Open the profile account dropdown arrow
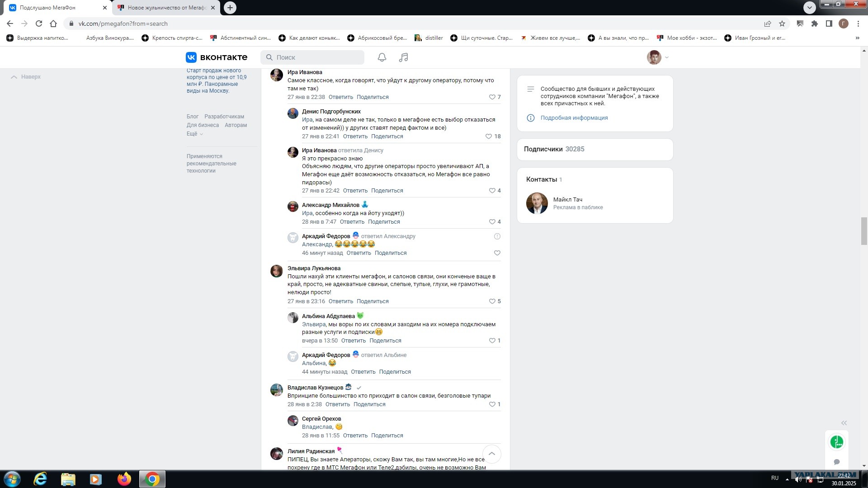The image size is (868, 488). click(x=667, y=57)
